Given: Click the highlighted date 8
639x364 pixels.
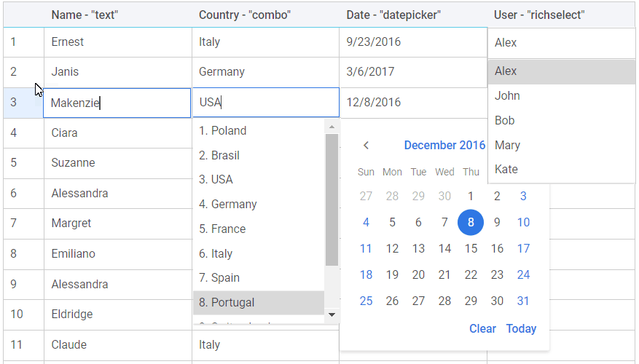Looking at the screenshot, I should tap(471, 223).
